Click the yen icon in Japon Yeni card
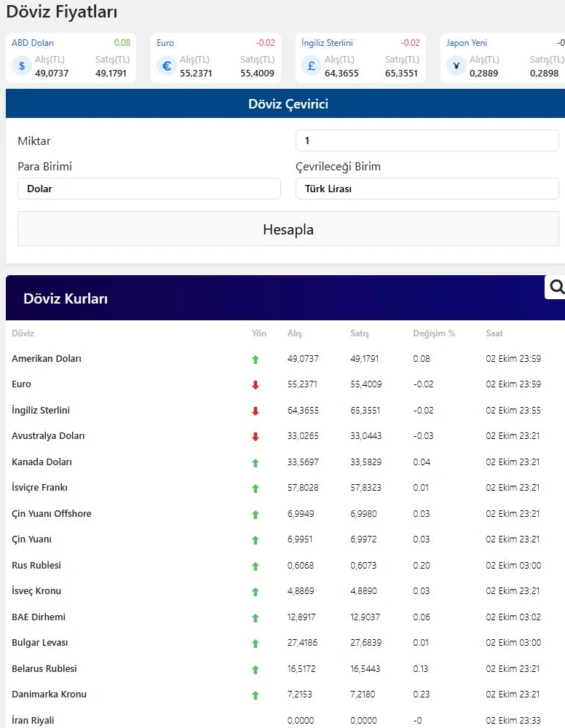The width and height of the screenshot is (565, 728). tap(457, 66)
